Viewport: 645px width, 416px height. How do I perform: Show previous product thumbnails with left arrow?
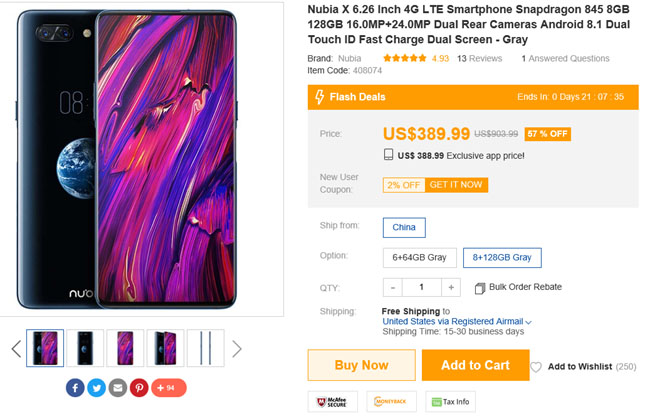(x=15, y=348)
